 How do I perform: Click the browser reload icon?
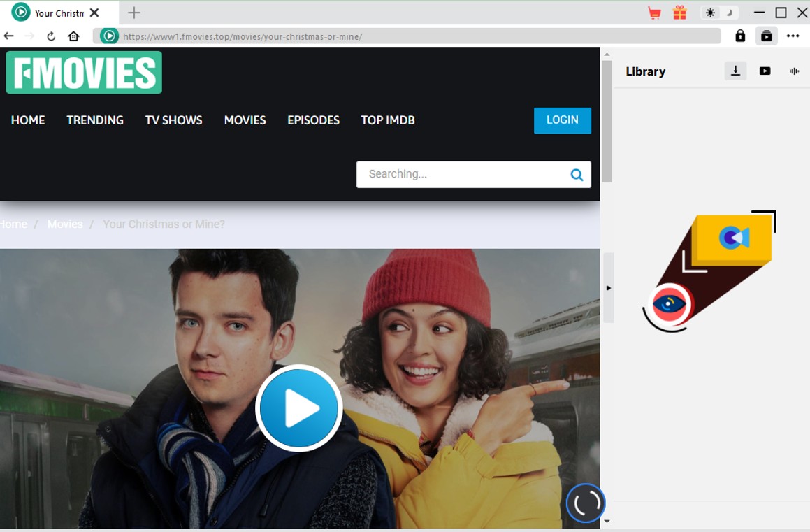tap(51, 36)
